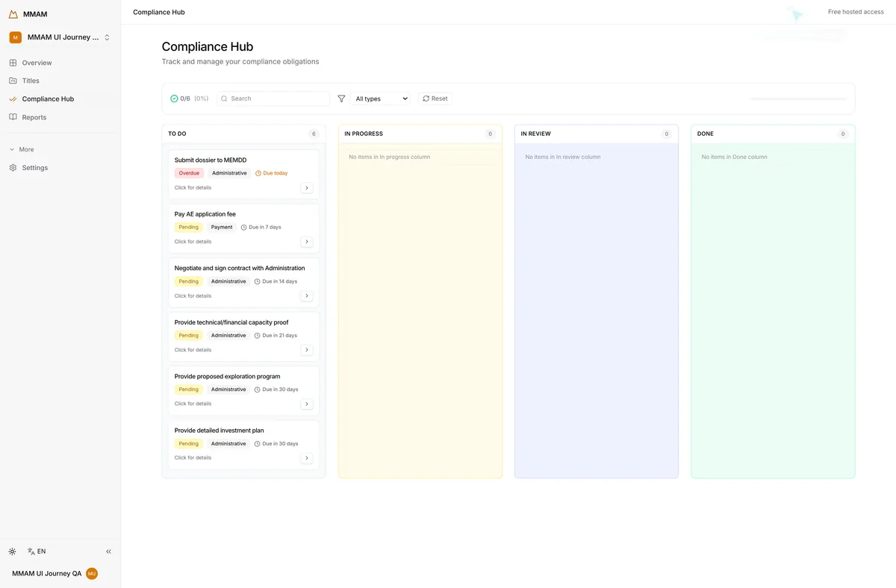Open the Submit dossier to MEMDD card
896x588 pixels.
(243, 174)
